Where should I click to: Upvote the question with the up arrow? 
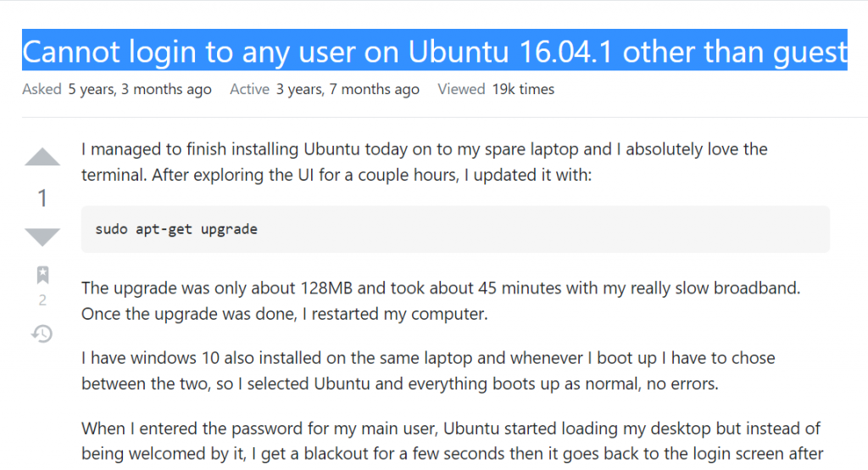point(42,157)
